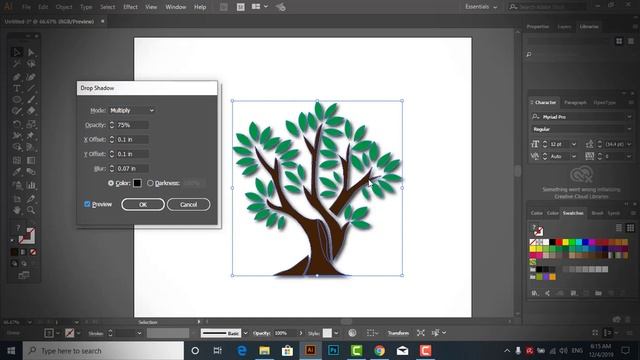
Task: Select the Eyedropper tool
Action: (17, 172)
